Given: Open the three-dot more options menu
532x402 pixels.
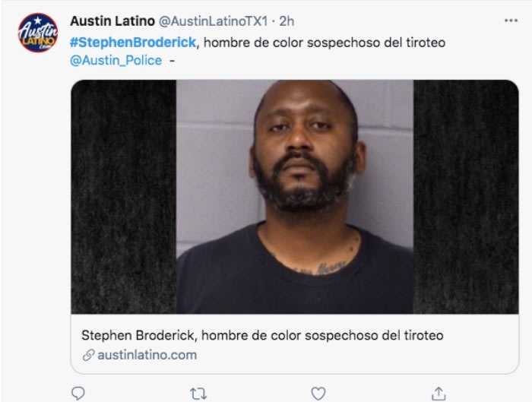Looking at the screenshot, I should tap(511, 21).
